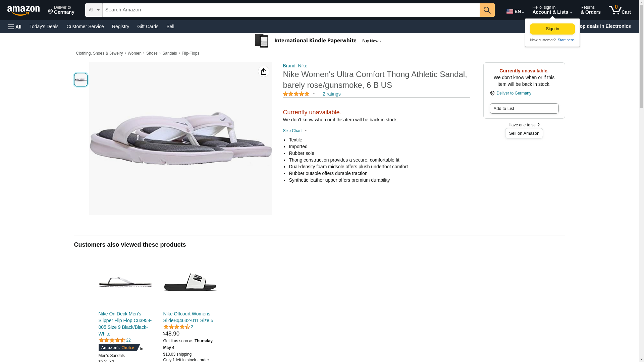644x362 pixels.
Task: Click the Search Amazon input field
Action: pos(290,10)
